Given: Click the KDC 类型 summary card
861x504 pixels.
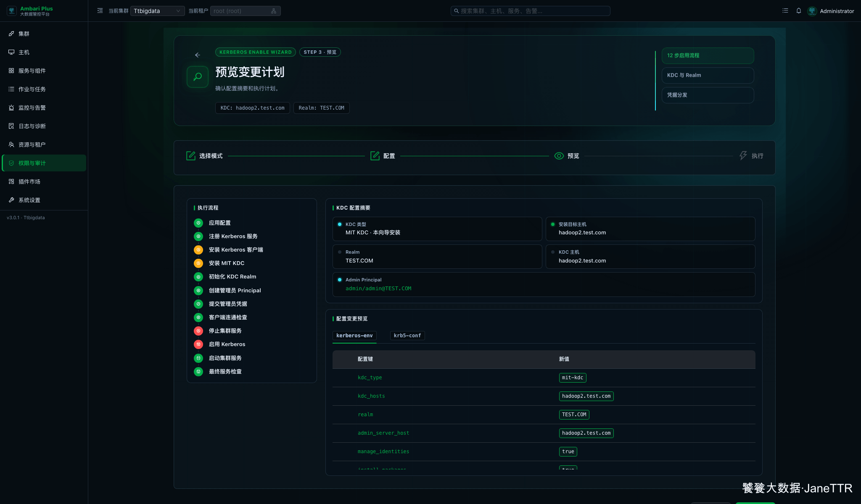Looking at the screenshot, I should [437, 229].
